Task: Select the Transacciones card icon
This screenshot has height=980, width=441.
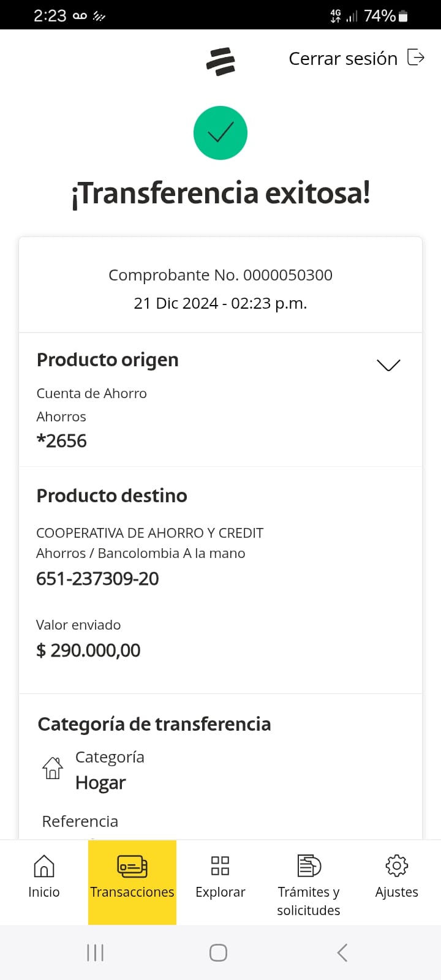Action: (x=132, y=866)
